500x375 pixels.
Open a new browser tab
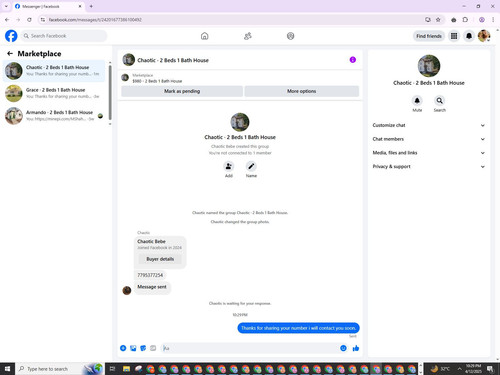(91, 6)
